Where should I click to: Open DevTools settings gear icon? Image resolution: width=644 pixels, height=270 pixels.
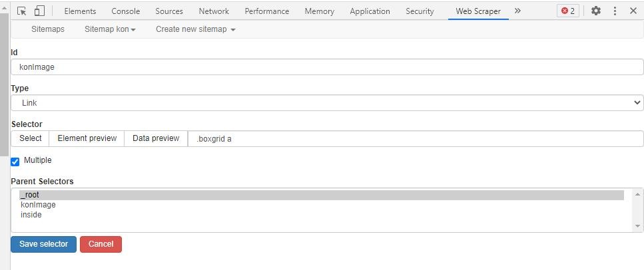596,11
